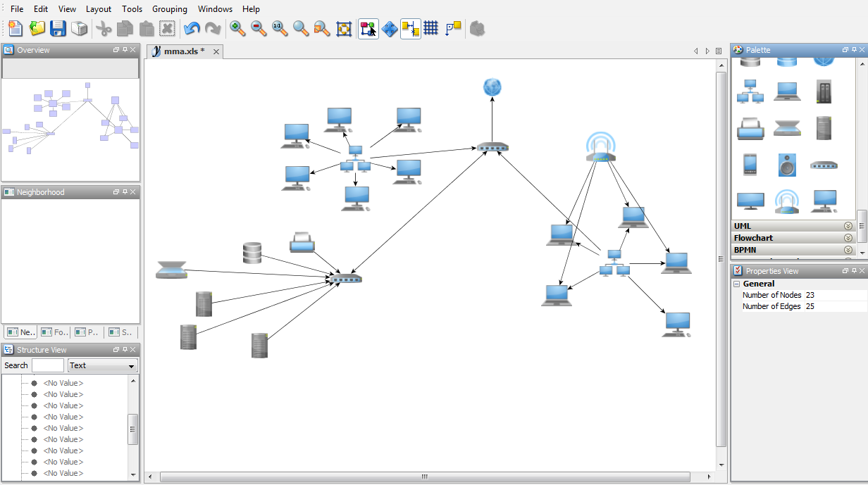
Task: Open the Text dropdown in Structure View
Action: click(x=102, y=365)
